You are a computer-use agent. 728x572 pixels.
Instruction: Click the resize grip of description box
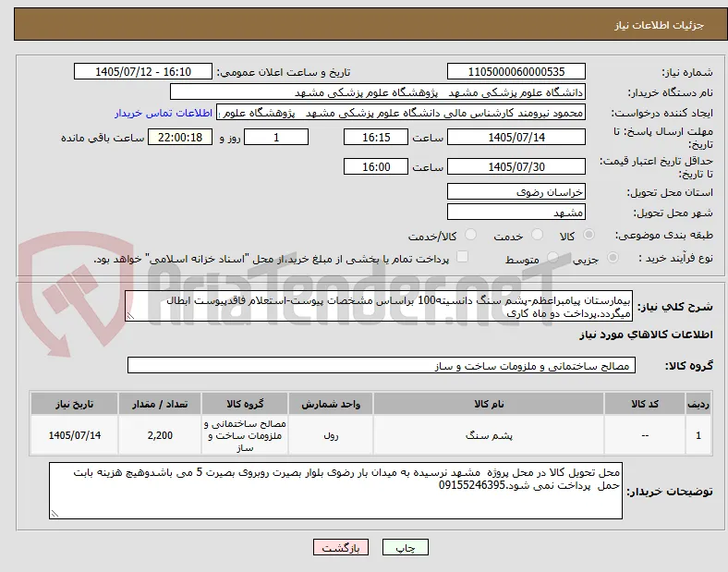pos(130,316)
